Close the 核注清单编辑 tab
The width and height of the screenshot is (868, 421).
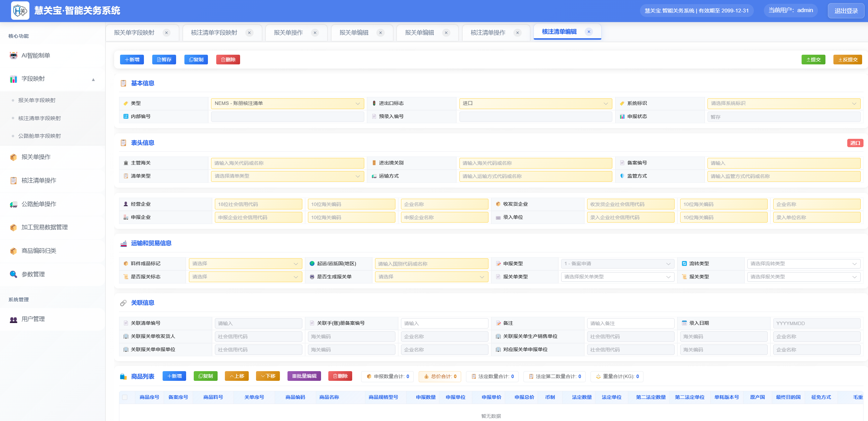pyautogui.click(x=589, y=32)
